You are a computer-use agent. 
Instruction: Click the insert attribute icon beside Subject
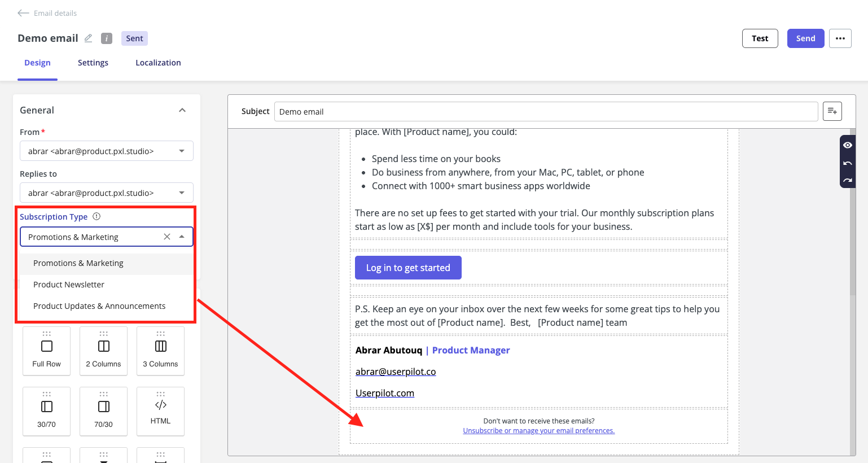[x=832, y=111]
